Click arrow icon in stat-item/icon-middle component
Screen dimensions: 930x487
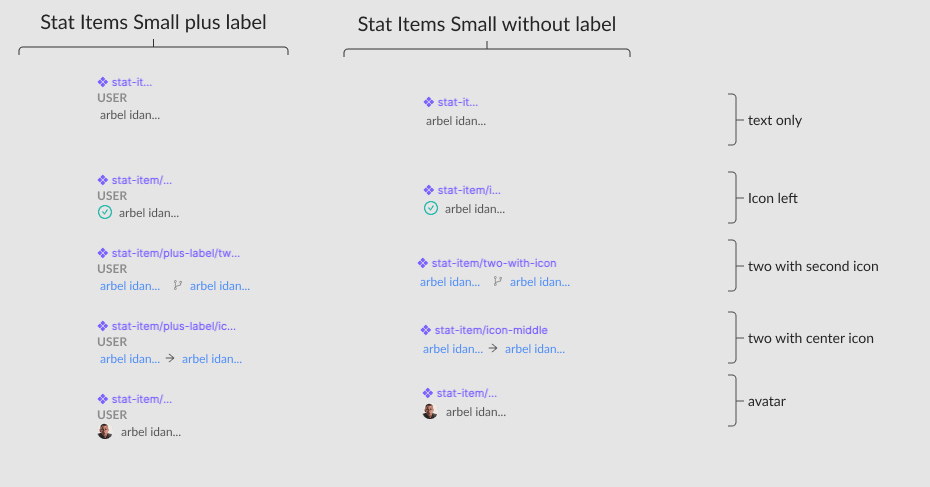(493, 349)
